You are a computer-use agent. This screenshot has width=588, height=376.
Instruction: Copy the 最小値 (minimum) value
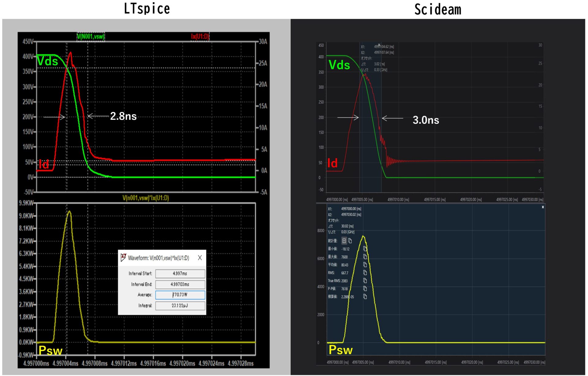[365, 249]
